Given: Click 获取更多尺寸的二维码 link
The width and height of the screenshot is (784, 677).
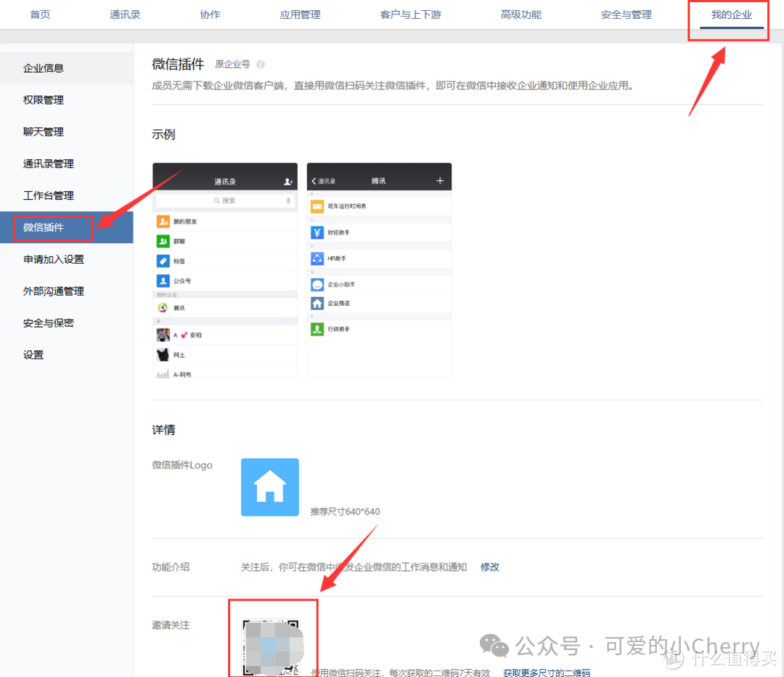Looking at the screenshot, I should pyautogui.click(x=547, y=673).
